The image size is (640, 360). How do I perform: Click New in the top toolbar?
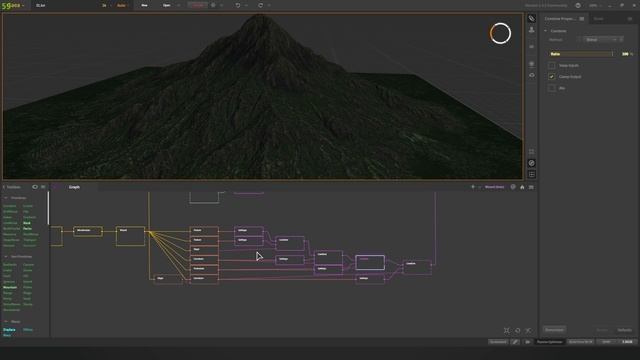coord(144,5)
